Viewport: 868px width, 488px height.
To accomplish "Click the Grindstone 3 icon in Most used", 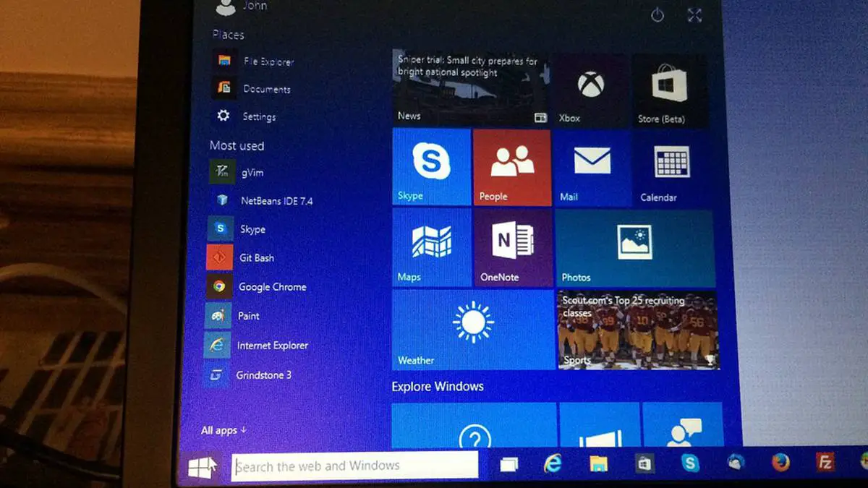I will point(216,375).
